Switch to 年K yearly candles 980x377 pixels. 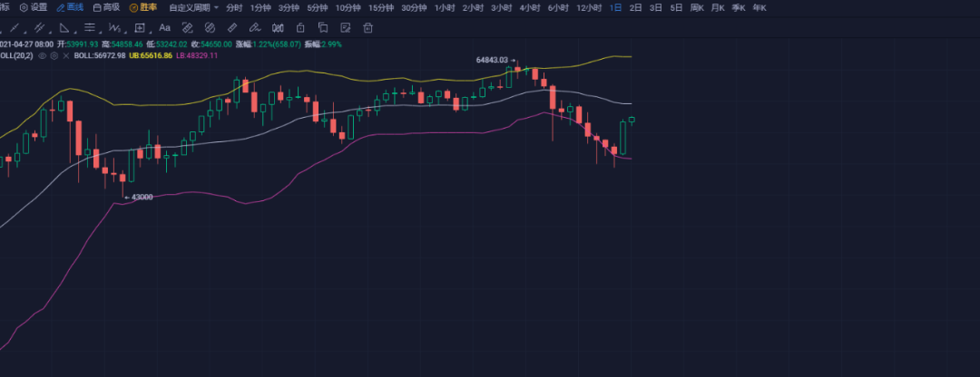[759, 7]
